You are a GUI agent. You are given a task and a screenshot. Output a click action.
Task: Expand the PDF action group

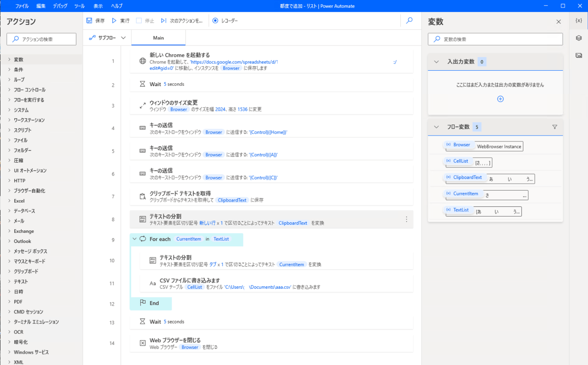click(x=9, y=302)
